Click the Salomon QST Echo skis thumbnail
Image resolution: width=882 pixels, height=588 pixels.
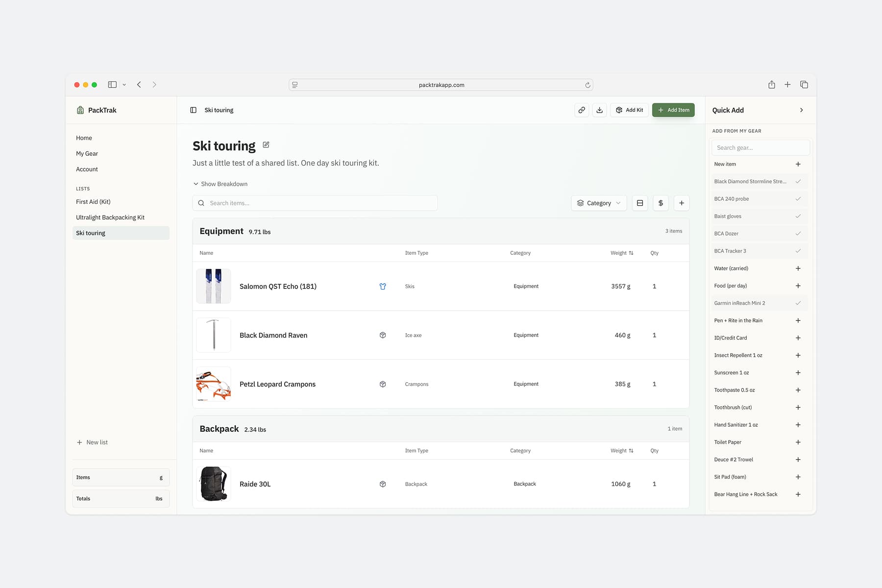[213, 286]
